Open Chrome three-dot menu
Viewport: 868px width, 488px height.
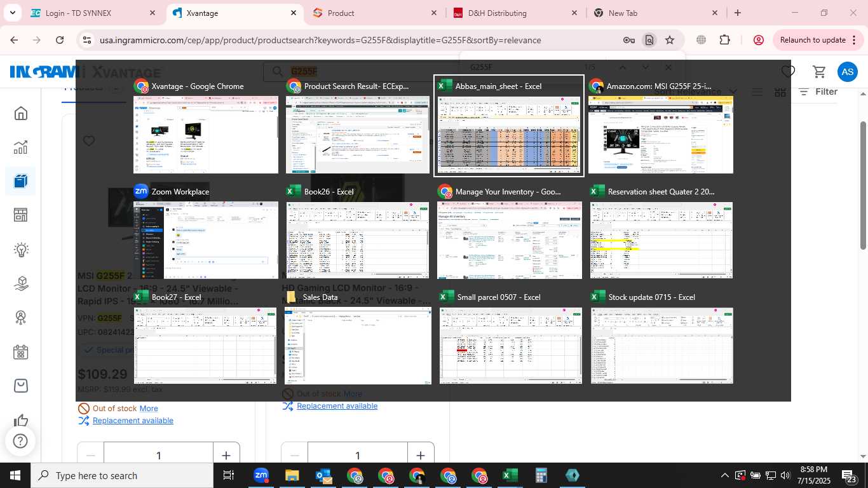(x=853, y=40)
